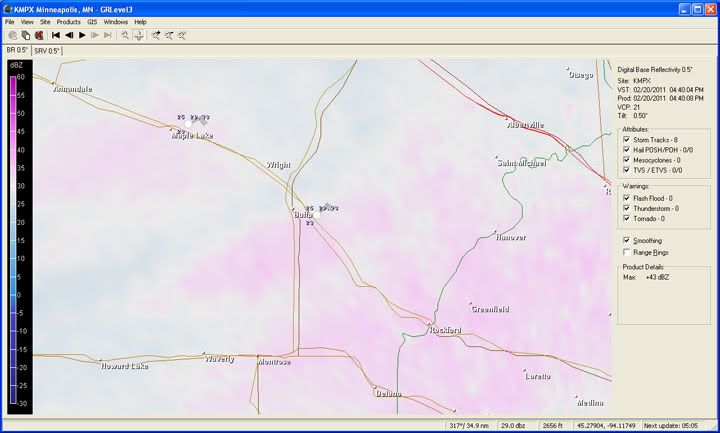Click the 60 dBZ mark on color scale

(21, 77)
